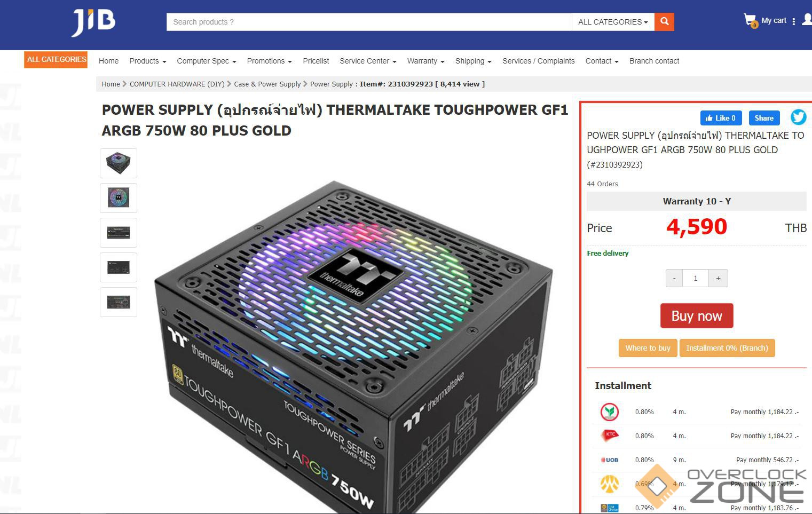Viewport: 812px width, 514px height.
Task: Open the Pricelist menu item
Action: coord(316,61)
